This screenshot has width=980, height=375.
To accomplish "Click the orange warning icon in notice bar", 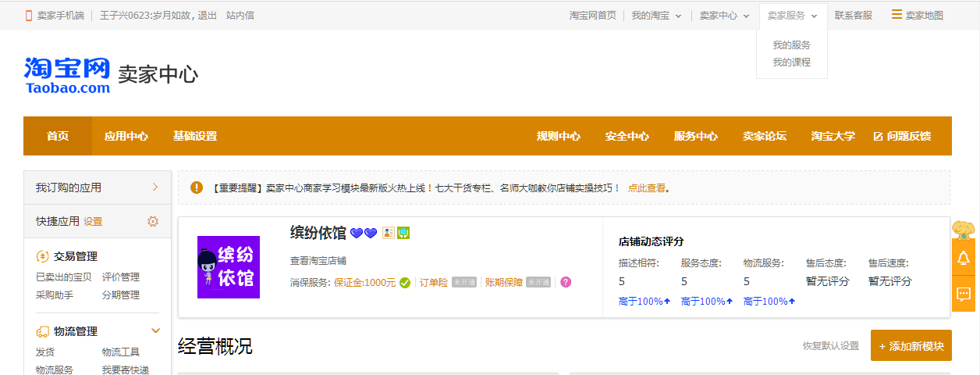I will click(197, 187).
